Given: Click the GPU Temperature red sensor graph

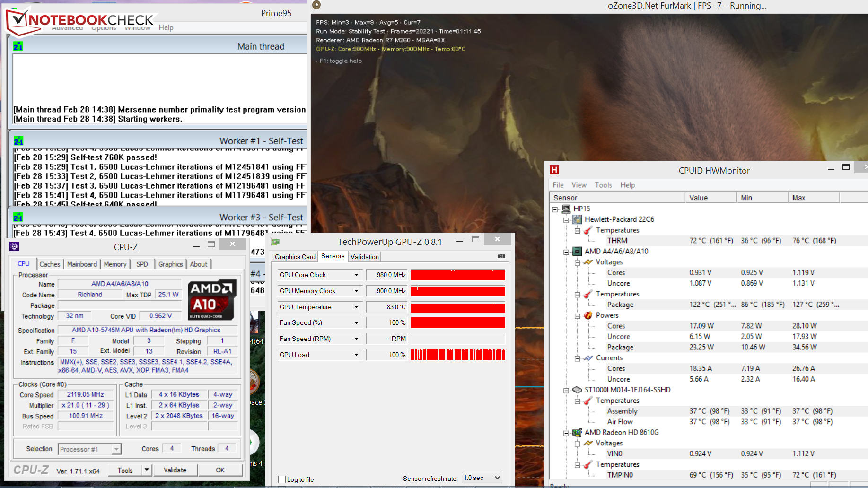Looking at the screenshot, I should (x=458, y=307).
